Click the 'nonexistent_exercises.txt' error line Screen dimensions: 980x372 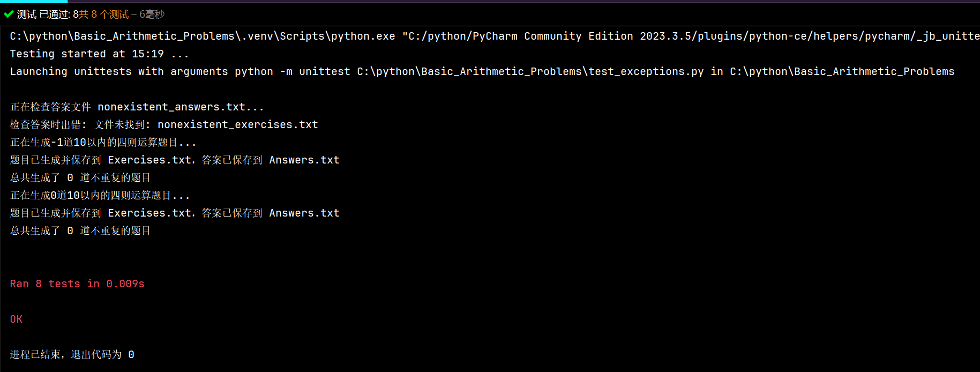coord(164,124)
